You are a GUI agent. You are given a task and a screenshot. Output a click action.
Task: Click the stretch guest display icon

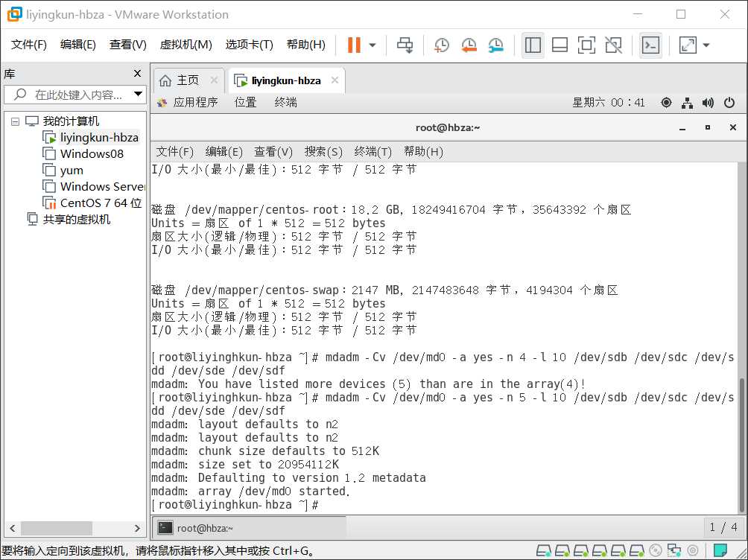(x=688, y=45)
